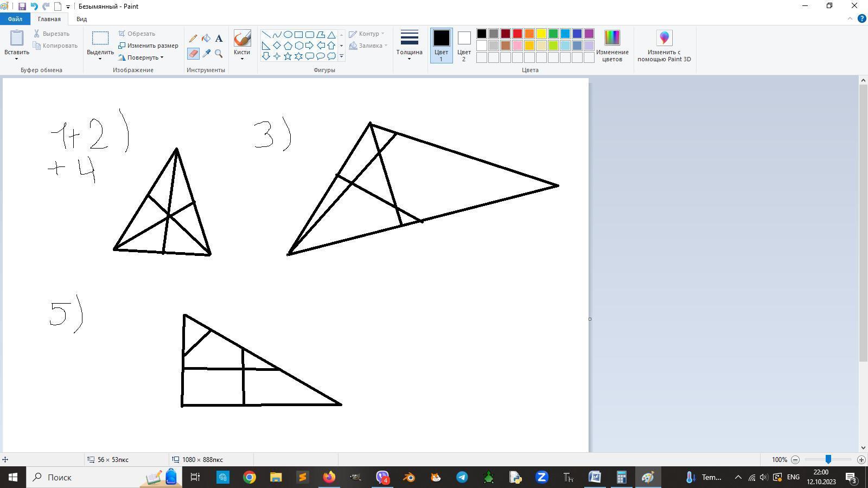Viewport: 868px width, 488px height.
Task: Click the vertical scrollbar thumb
Action: (x=863, y=223)
